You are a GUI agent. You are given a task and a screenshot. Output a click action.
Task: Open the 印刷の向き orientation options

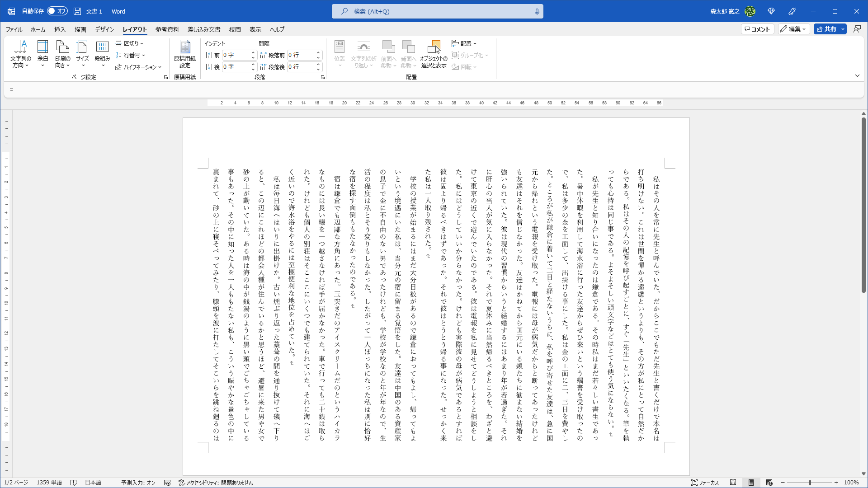[x=62, y=53]
